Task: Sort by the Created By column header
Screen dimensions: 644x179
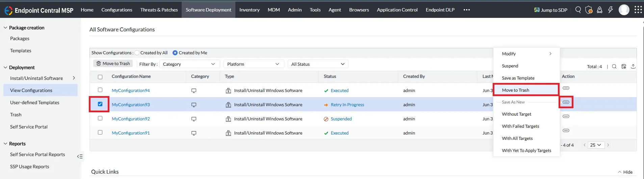Action: coord(414,77)
